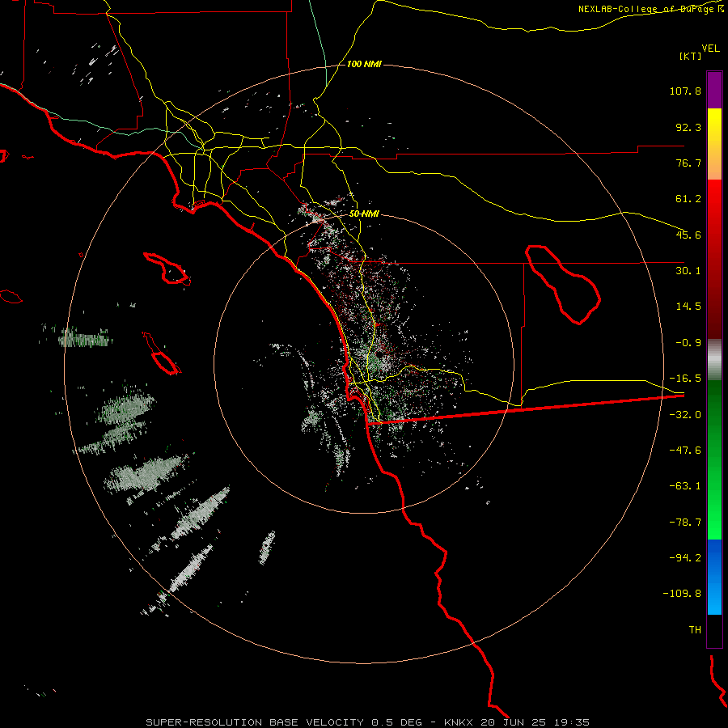Click the 61.2 velocity scale value

pyautogui.click(x=688, y=199)
